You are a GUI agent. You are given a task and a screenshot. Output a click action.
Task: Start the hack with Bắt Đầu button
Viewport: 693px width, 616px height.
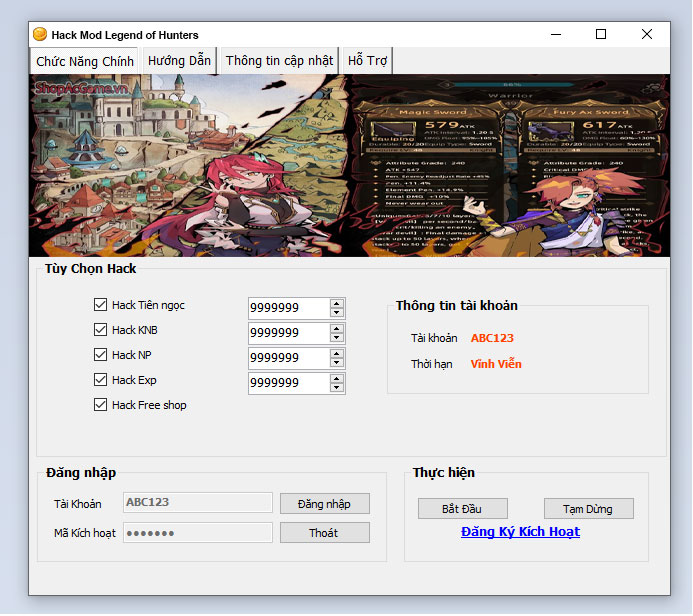[x=463, y=509]
